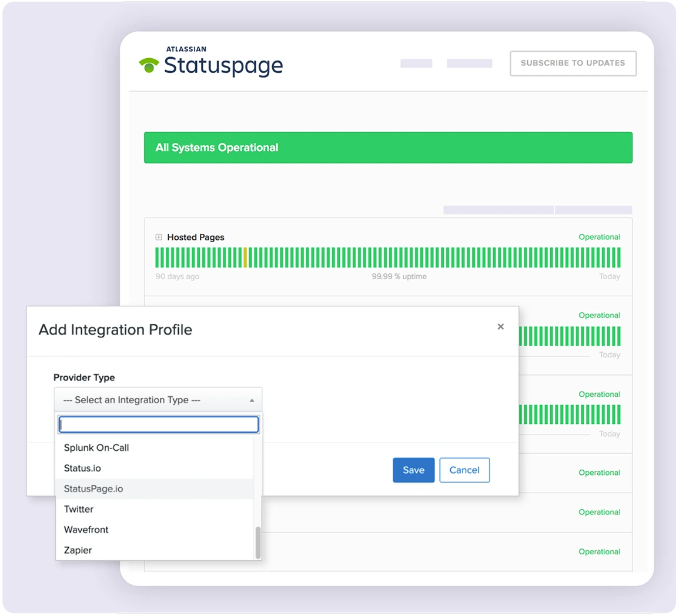Click the 90 days ago label
This screenshot has height=616, width=676.
pos(177,276)
